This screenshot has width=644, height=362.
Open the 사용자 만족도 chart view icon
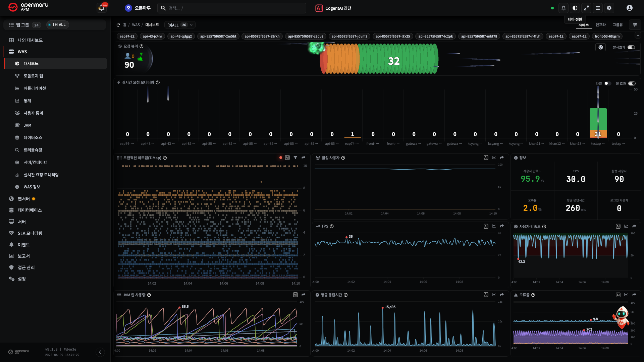coord(626,227)
